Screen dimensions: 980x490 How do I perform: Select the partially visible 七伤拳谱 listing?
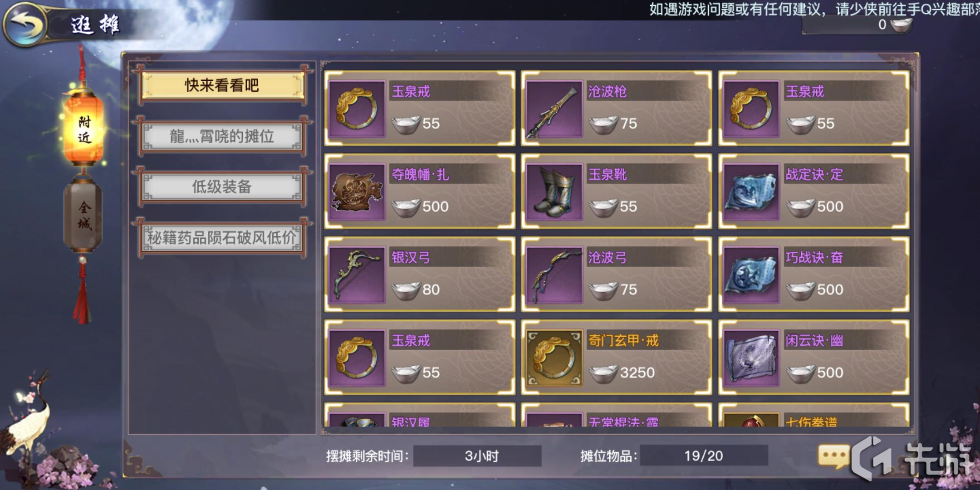(813, 415)
